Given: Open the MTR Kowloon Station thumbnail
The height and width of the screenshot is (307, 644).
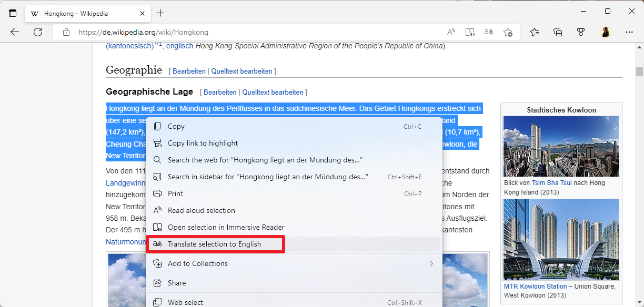Looking at the screenshot, I should coord(561,240).
